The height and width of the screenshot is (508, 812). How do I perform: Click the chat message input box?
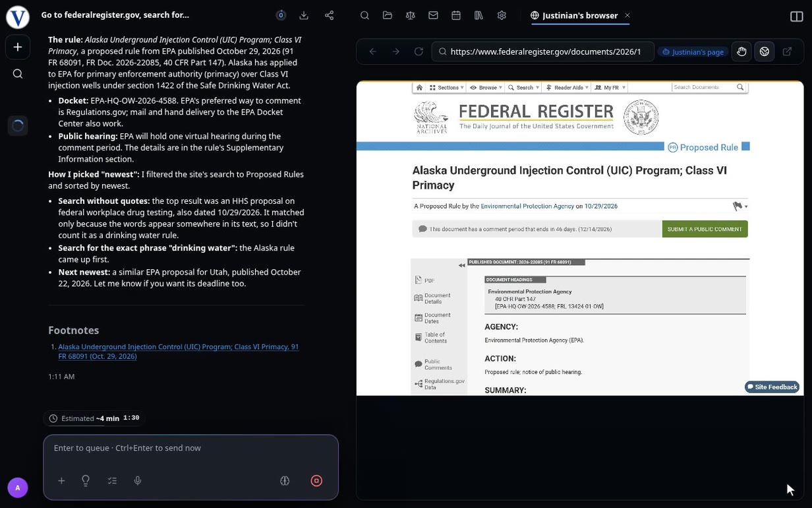pyautogui.click(x=191, y=448)
